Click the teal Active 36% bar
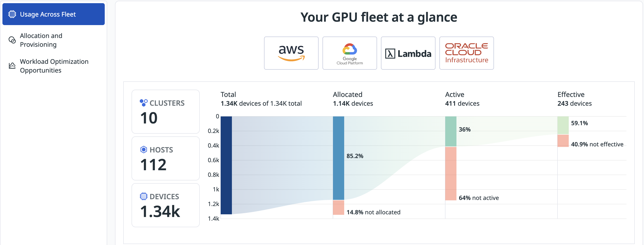 451,131
